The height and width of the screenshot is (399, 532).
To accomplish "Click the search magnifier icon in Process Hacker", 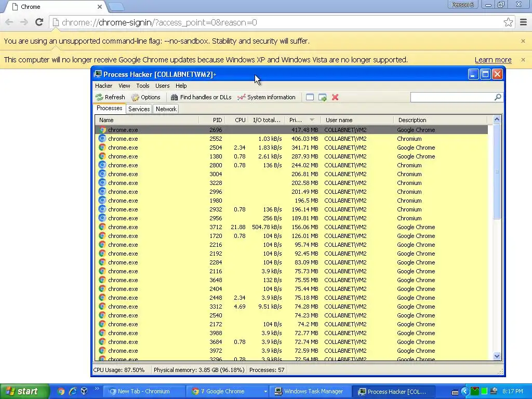I will pos(498,97).
